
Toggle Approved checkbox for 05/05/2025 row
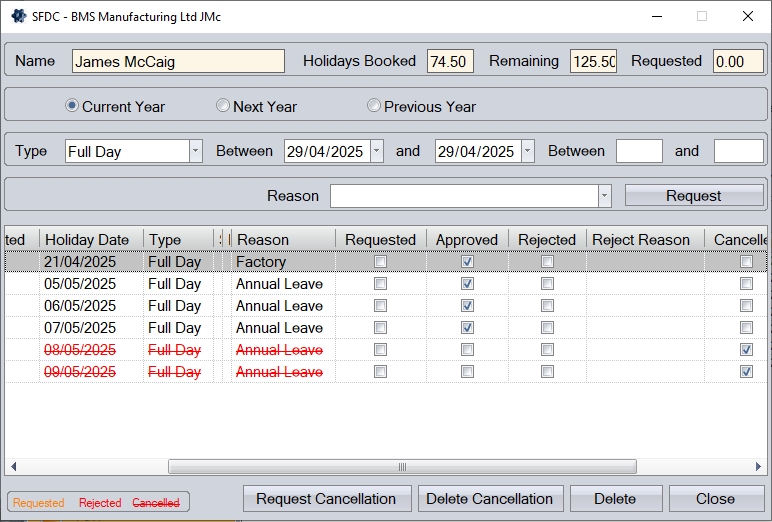click(467, 284)
